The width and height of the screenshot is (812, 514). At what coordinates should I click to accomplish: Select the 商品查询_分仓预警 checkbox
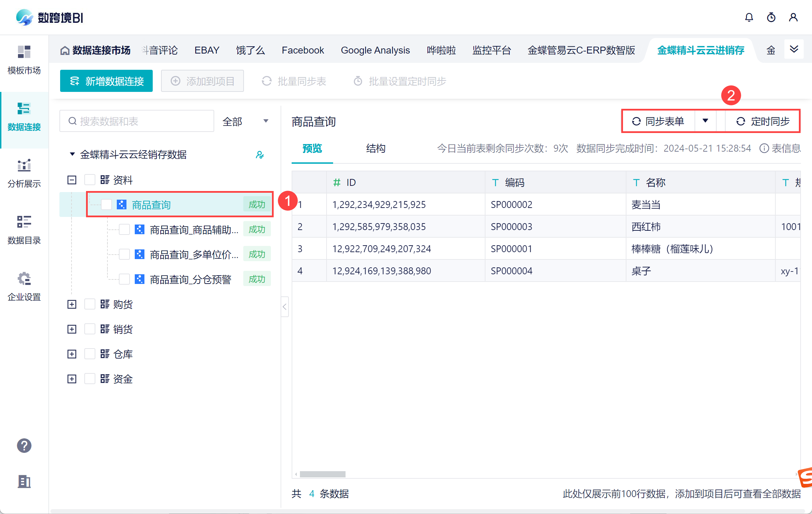point(124,279)
